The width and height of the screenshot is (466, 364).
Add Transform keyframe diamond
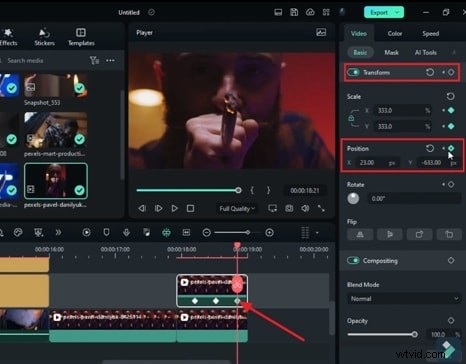pyautogui.click(x=451, y=72)
